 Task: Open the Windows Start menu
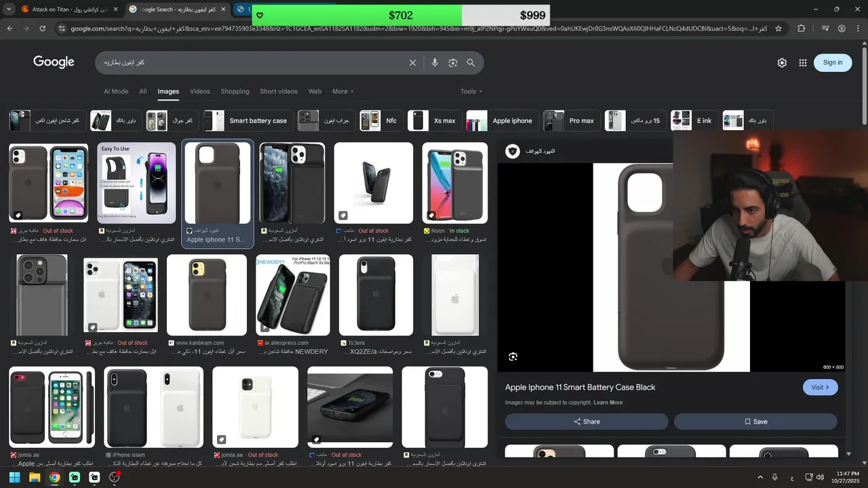pyautogui.click(x=14, y=477)
